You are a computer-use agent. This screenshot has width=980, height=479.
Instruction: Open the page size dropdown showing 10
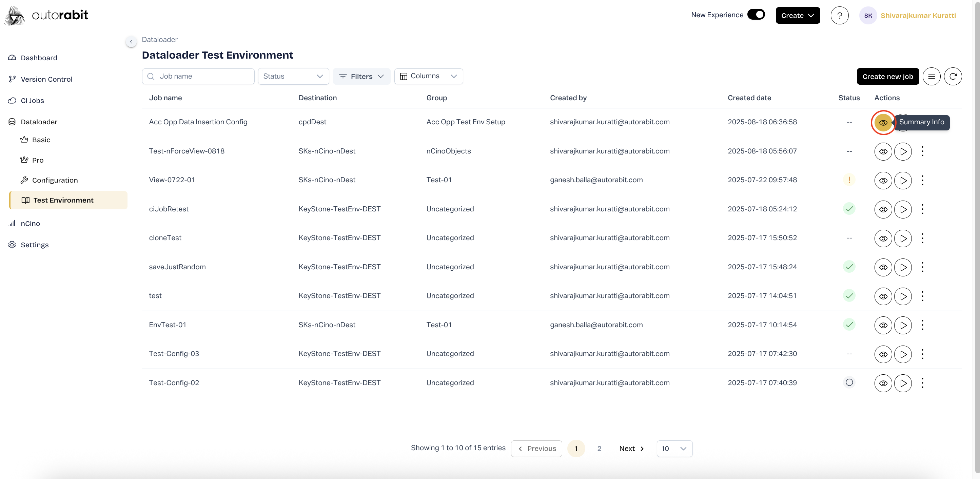(674, 449)
